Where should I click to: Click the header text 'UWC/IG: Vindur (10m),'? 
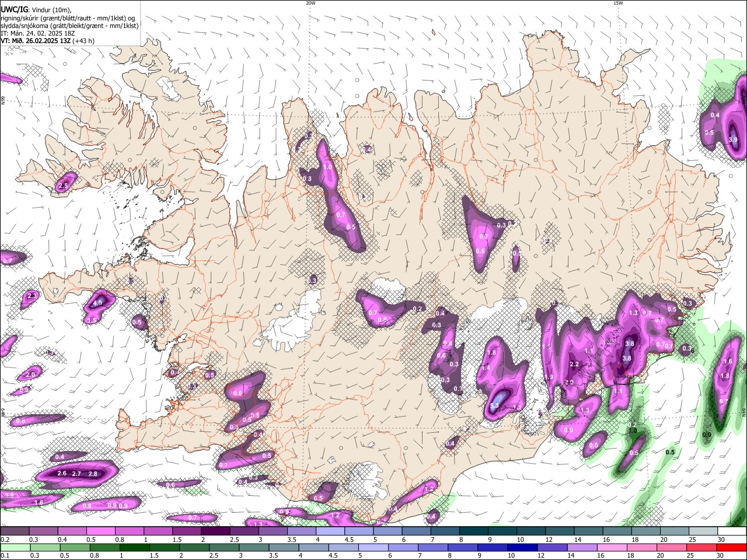coord(36,9)
